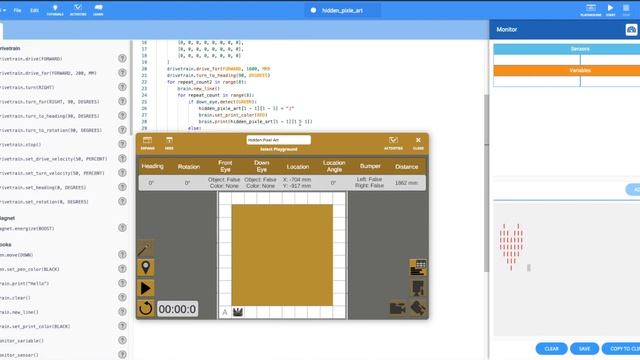
Task: Reset the playground with circular arrow
Action: coord(145,309)
